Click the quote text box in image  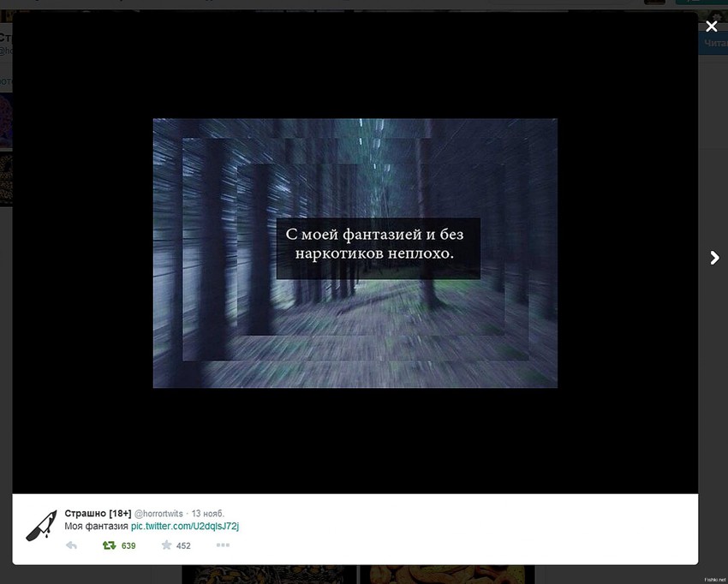[378, 247]
